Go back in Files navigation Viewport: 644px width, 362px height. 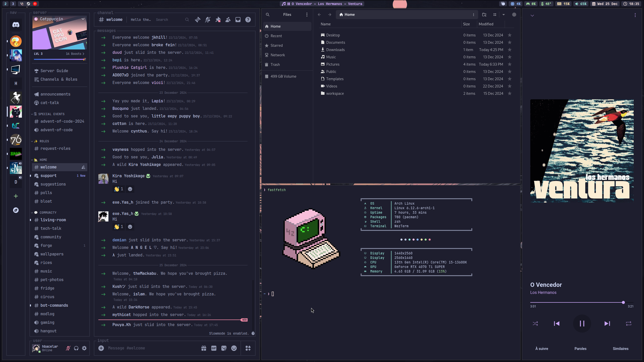click(x=319, y=15)
